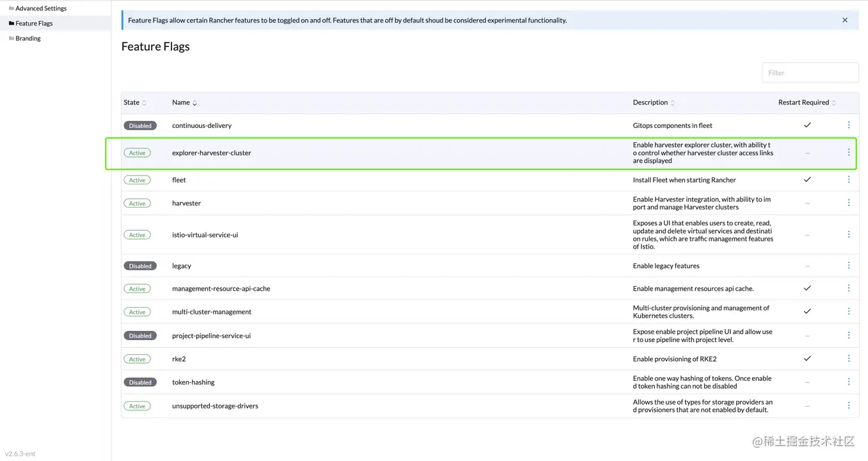
Task: Select the continuous-delivery feature name
Action: (x=202, y=125)
